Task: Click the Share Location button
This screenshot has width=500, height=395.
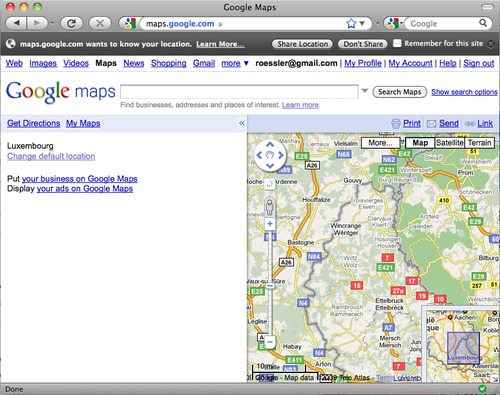Action: pos(302,44)
